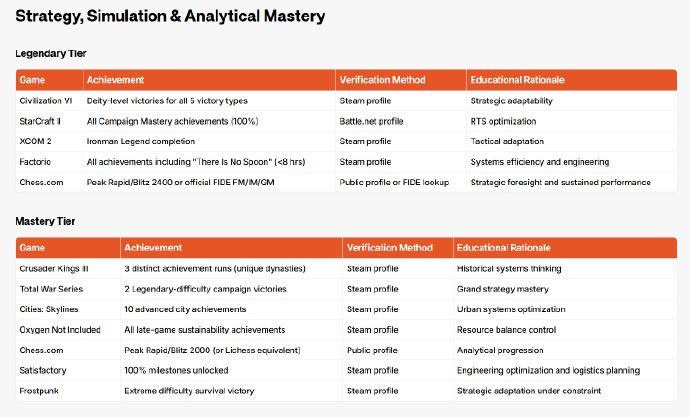Select the Legendary 'Verification Method' header

pyautogui.click(x=382, y=80)
